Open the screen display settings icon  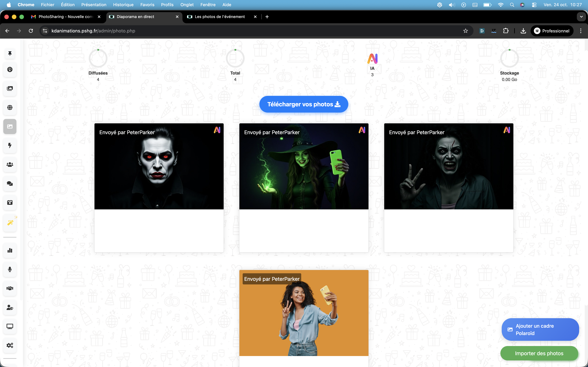click(10, 327)
